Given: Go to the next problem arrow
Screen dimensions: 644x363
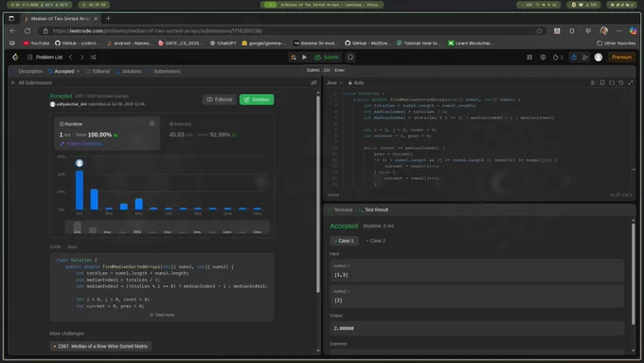Looking at the screenshot, I should click(81, 57).
